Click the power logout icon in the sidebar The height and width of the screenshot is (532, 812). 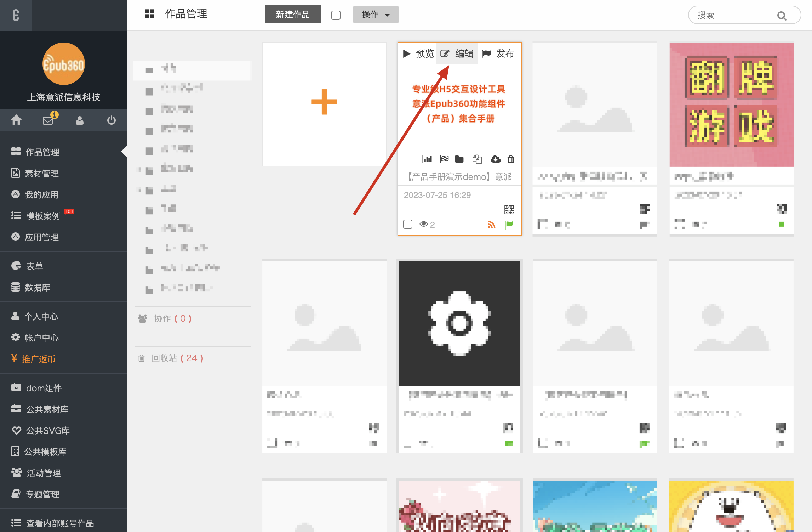111,120
